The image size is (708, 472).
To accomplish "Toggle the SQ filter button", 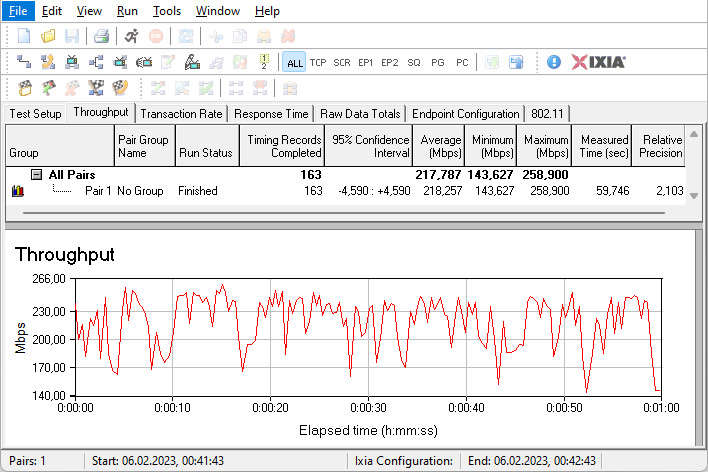I will (x=414, y=62).
